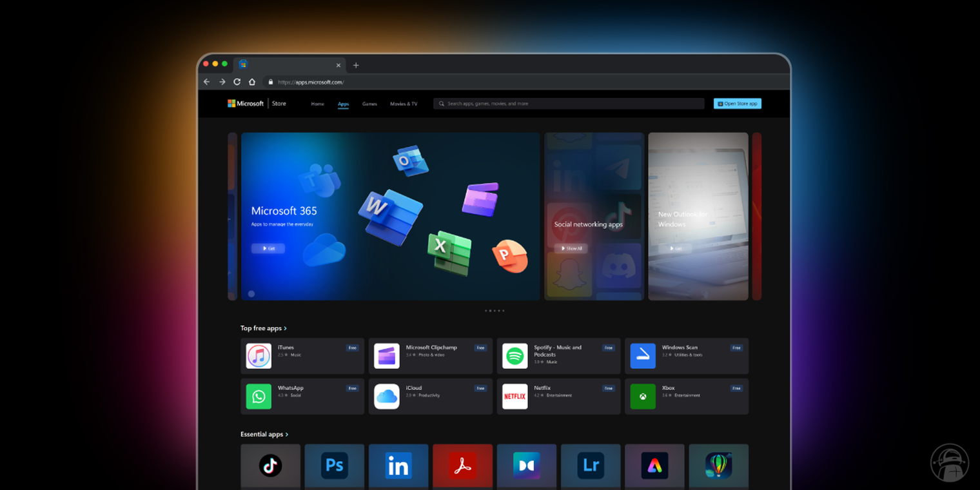
Task: Open the Netflix app icon
Action: click(514, 397)
